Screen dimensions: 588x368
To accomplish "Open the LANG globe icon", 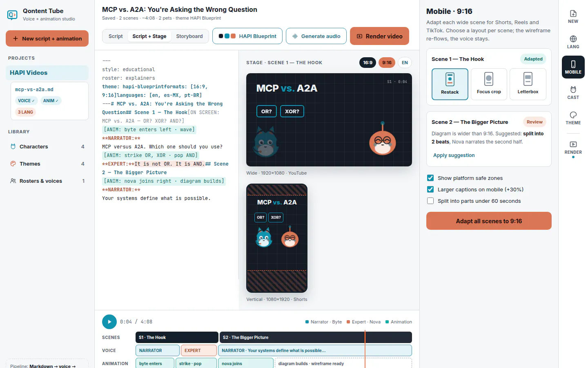I will [x=573, y=42].
